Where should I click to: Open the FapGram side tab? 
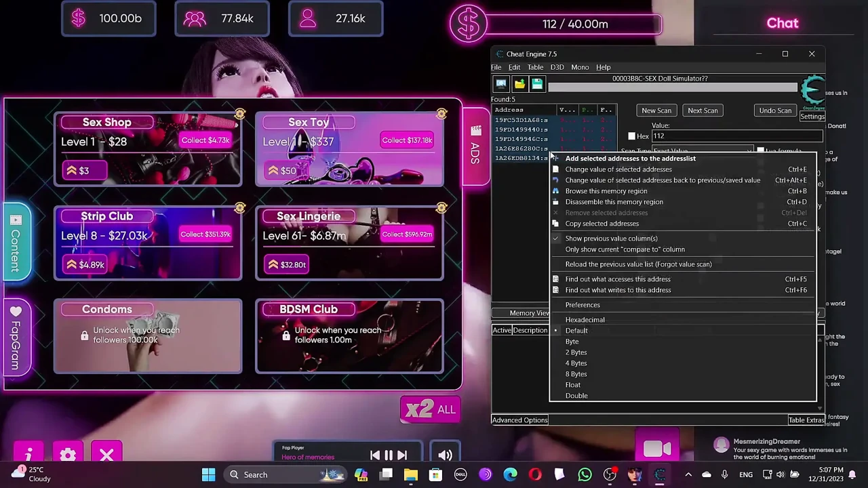click(x=16, y=337)
